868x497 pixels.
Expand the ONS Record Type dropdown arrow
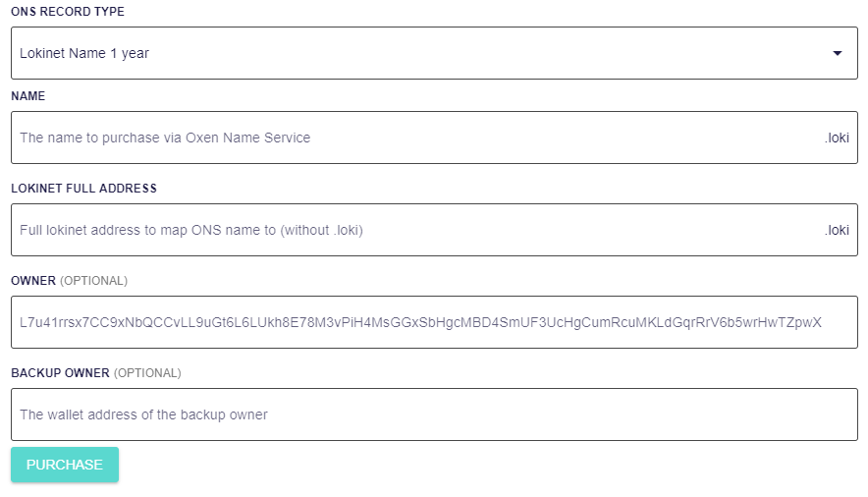pyautogui.click(x=837, y=53)
